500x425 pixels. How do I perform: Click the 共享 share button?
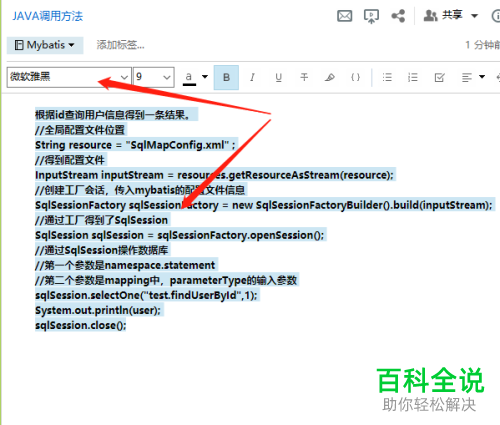443,16
